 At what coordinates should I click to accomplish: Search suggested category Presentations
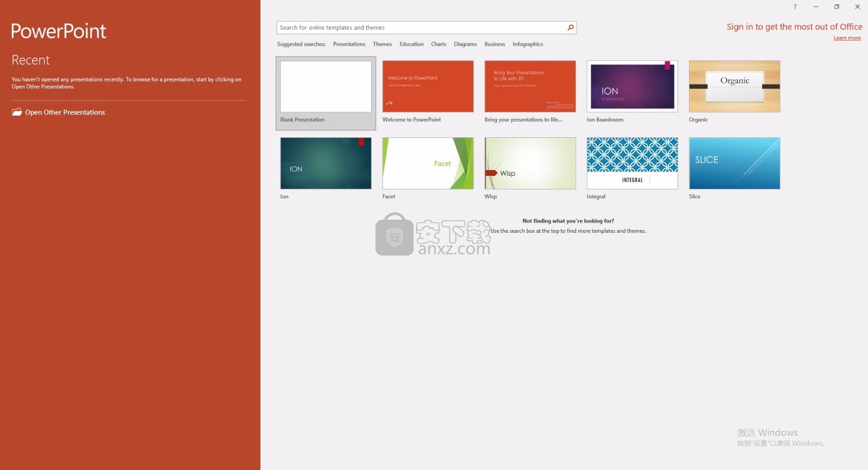(349, 44)
